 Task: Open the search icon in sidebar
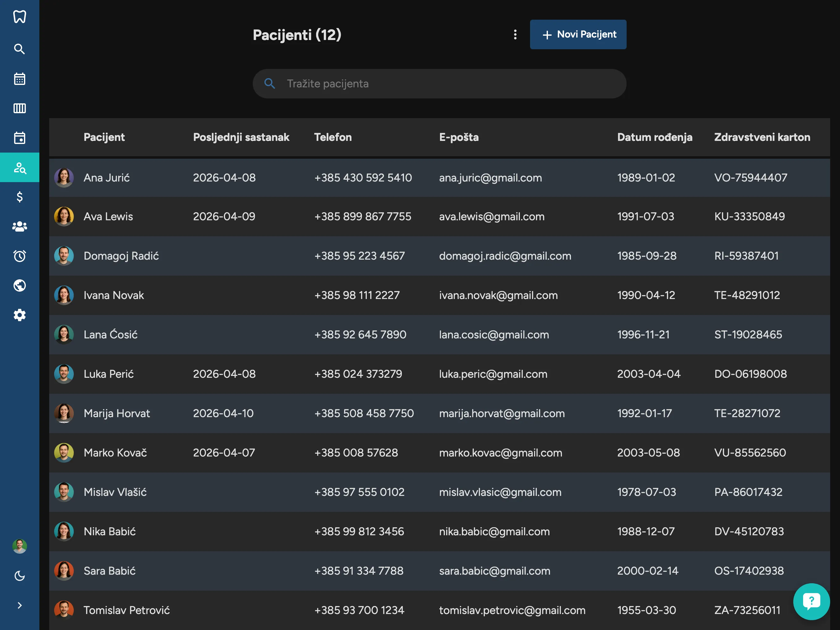(19, 49)
